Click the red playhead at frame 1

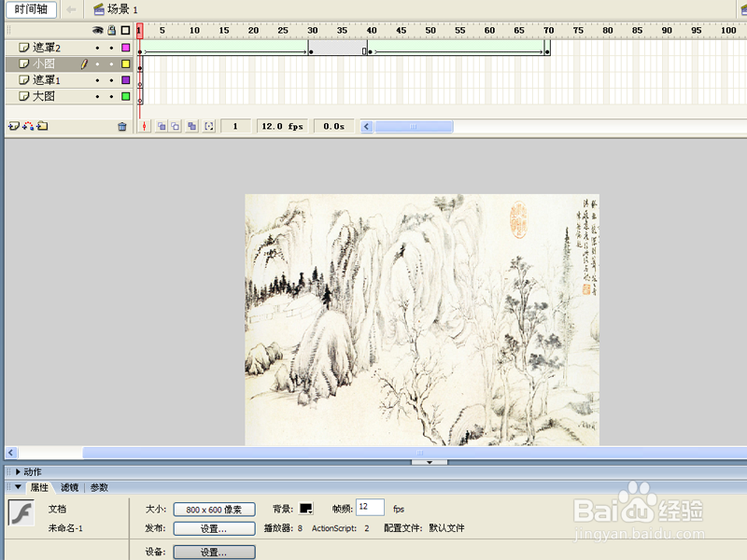click(x=139, y=31)
